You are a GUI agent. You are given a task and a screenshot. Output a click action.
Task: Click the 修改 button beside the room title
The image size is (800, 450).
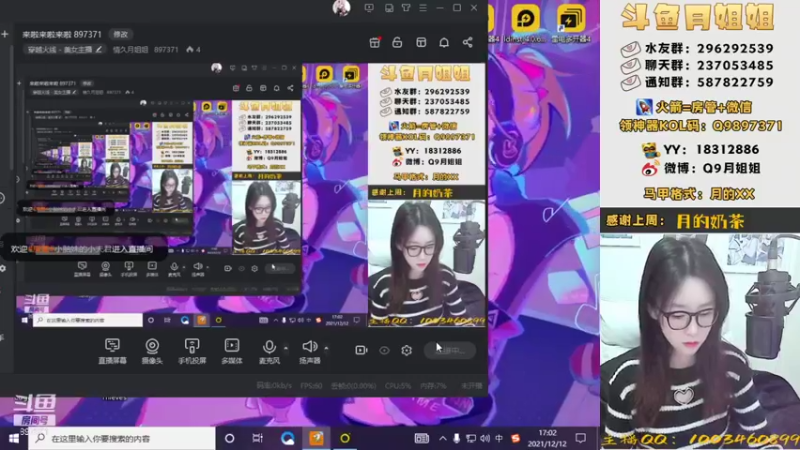(120, 34)
